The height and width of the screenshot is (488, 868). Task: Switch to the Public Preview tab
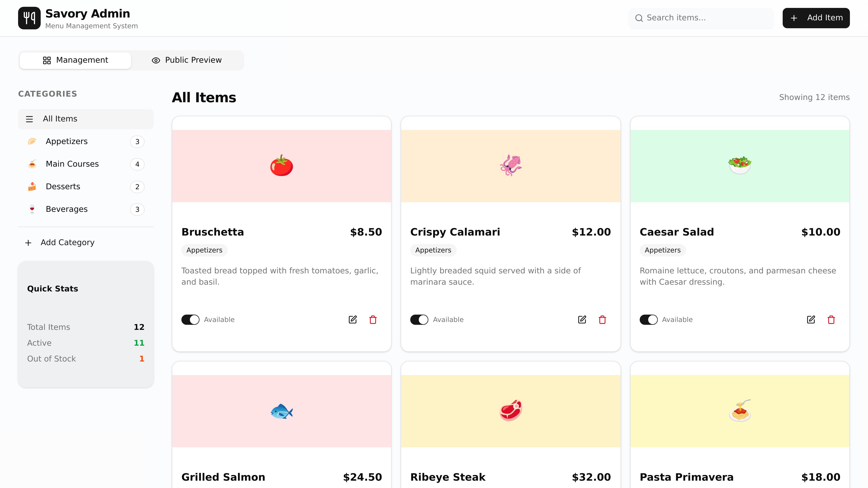(x=187, y=60)
